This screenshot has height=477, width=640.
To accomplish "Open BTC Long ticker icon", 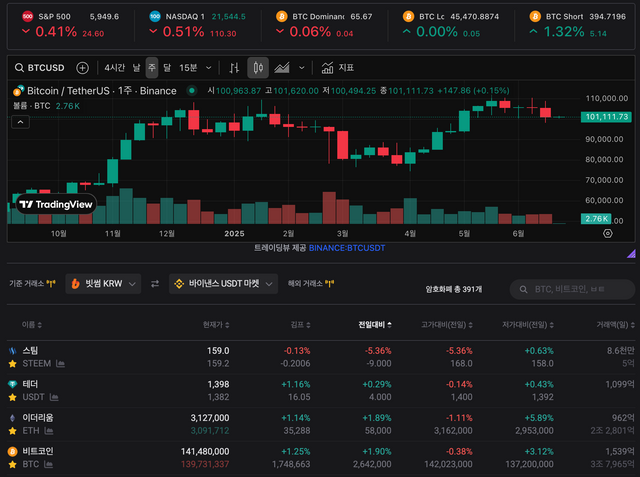I will click(408, 16).
